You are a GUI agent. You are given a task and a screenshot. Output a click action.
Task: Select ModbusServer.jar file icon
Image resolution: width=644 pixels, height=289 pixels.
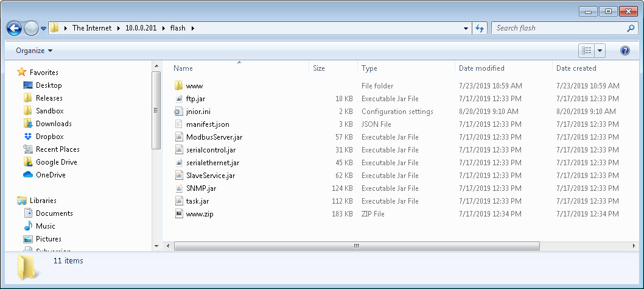(178, 137)
